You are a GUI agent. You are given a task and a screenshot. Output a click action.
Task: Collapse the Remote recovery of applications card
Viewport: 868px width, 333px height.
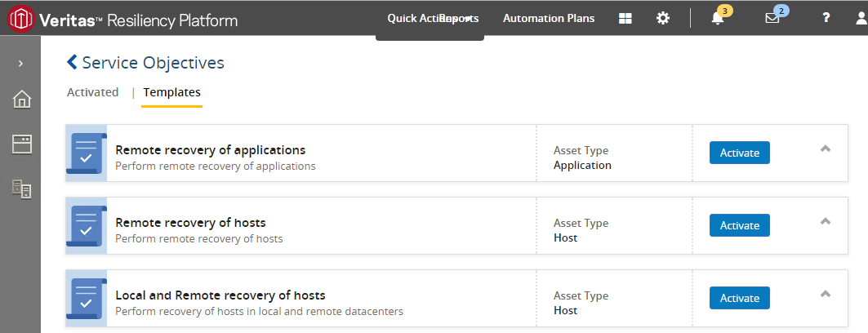pos(826,149)
